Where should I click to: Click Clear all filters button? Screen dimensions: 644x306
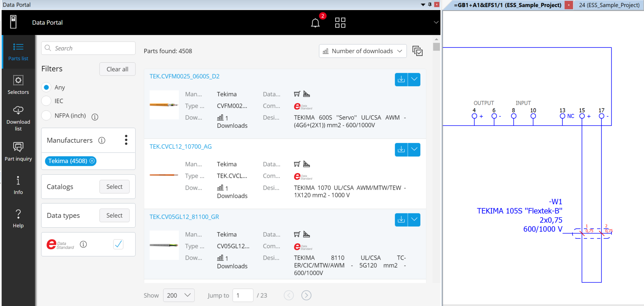pyautogui.click(x=117, y=69)
